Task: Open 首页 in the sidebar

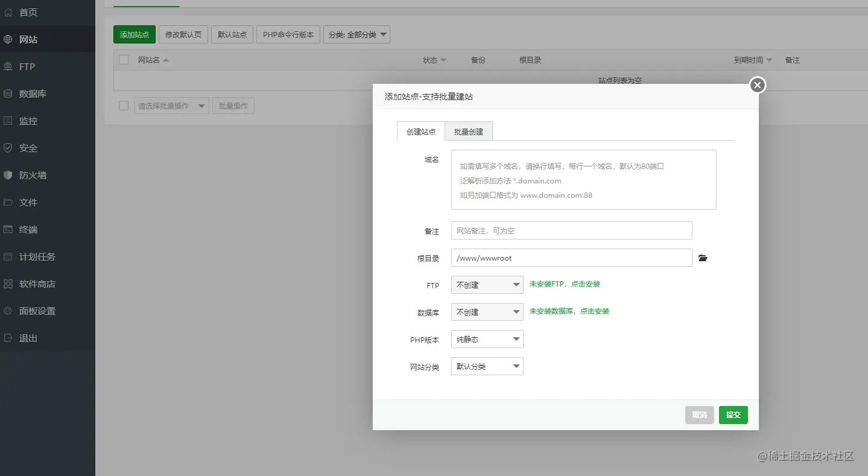Action: coord(48,12)
